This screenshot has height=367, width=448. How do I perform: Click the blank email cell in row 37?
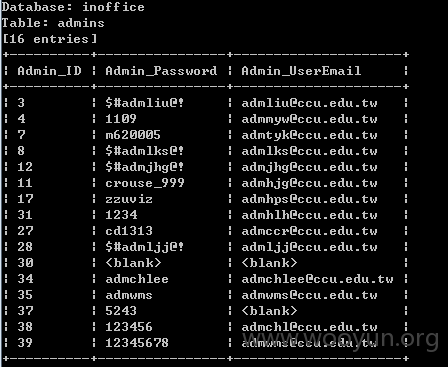point(269,311)
